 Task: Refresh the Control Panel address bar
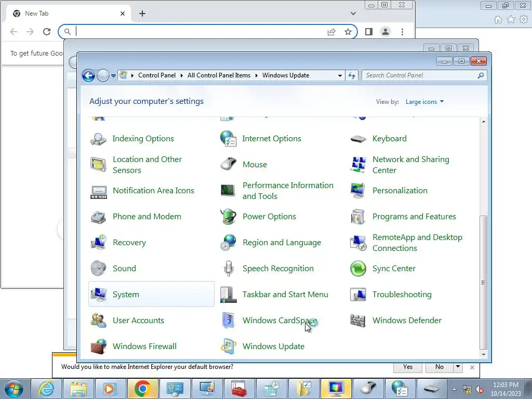352,75
